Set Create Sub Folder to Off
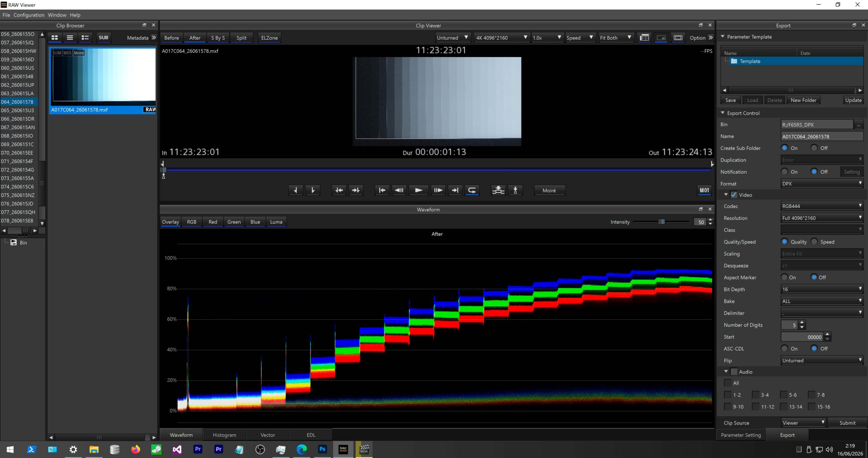868x458 pixels. coord(814,148)
